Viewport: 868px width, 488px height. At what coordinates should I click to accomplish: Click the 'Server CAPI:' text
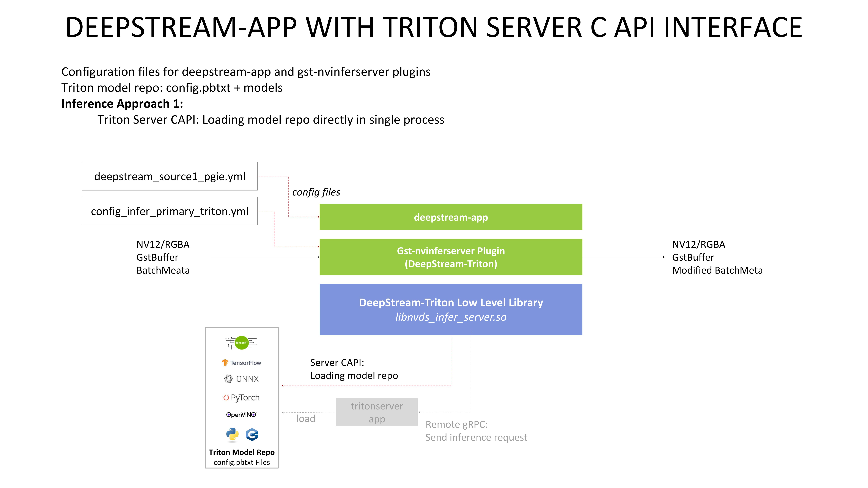point(337,363)
